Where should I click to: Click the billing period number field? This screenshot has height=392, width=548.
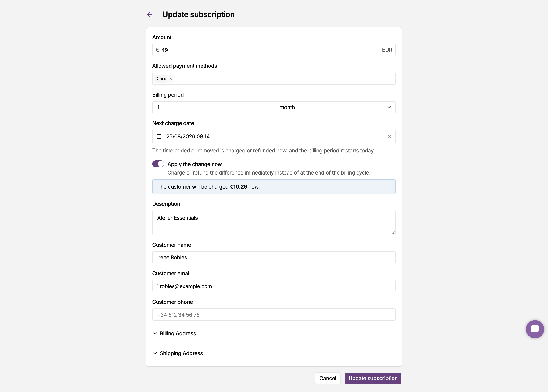tap(214, 107)
